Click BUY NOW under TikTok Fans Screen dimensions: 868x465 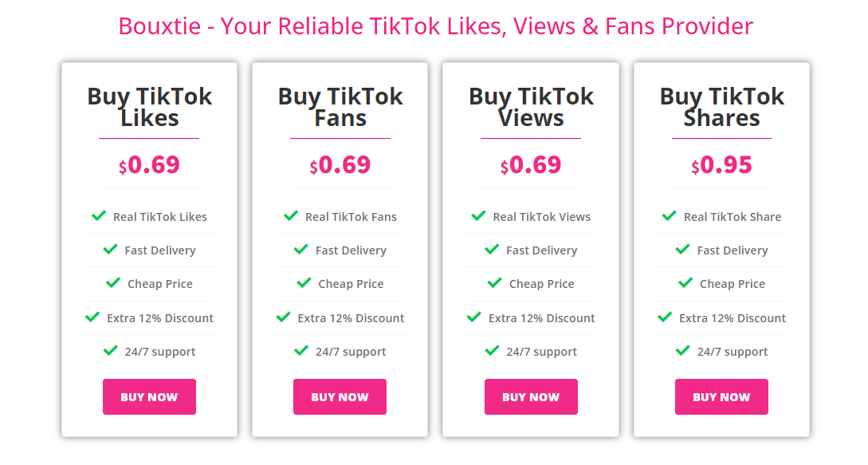pyautogui.click(x=340, y=397)
